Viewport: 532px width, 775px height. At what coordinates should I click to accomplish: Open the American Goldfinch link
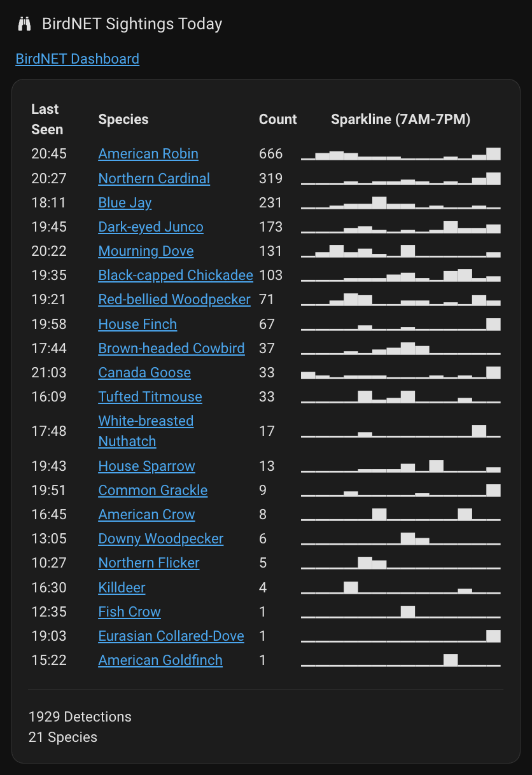pos(160,660)
